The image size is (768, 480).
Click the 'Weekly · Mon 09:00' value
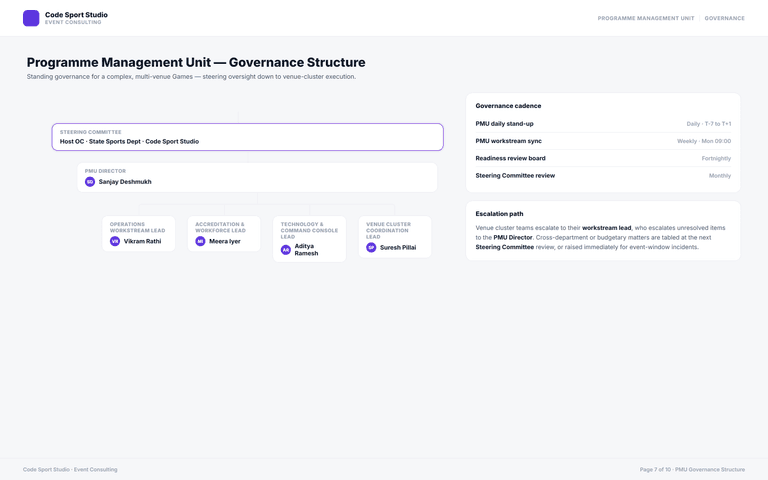[704, 141]
